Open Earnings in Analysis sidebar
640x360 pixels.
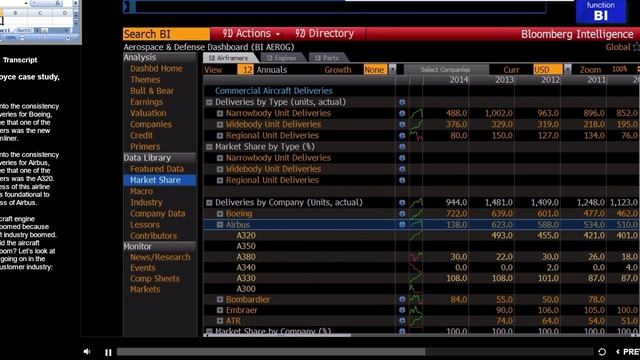coord(146,102)
